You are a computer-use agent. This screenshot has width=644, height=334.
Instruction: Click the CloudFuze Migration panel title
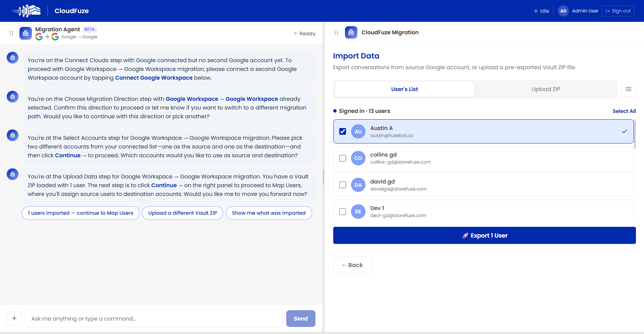tap(390, 33)
